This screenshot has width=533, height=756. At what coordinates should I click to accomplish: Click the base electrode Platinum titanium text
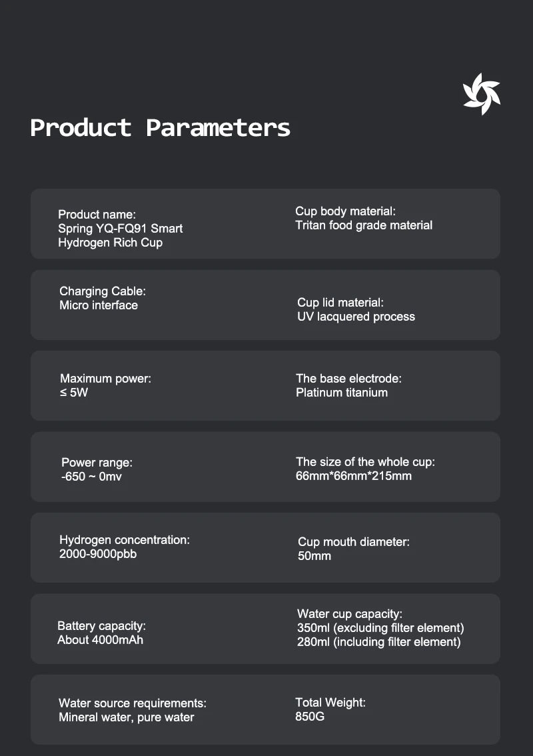pyautogui.click(x=348, y=385)
